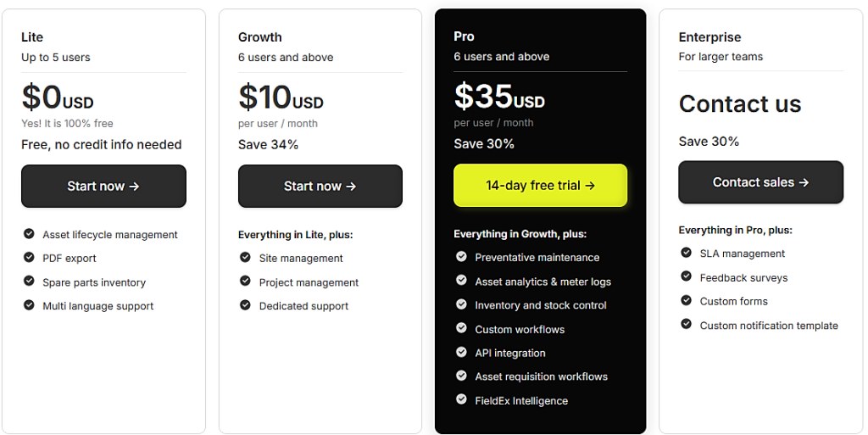Click Start now button in Lite plan
868x435 pixels.
point(103,186)
